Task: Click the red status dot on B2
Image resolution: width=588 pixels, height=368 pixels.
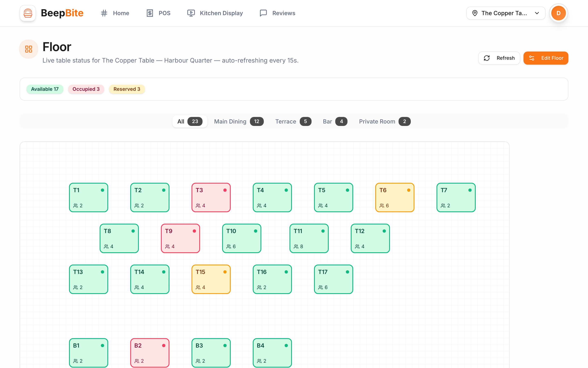Action: (x=164, y=346)
